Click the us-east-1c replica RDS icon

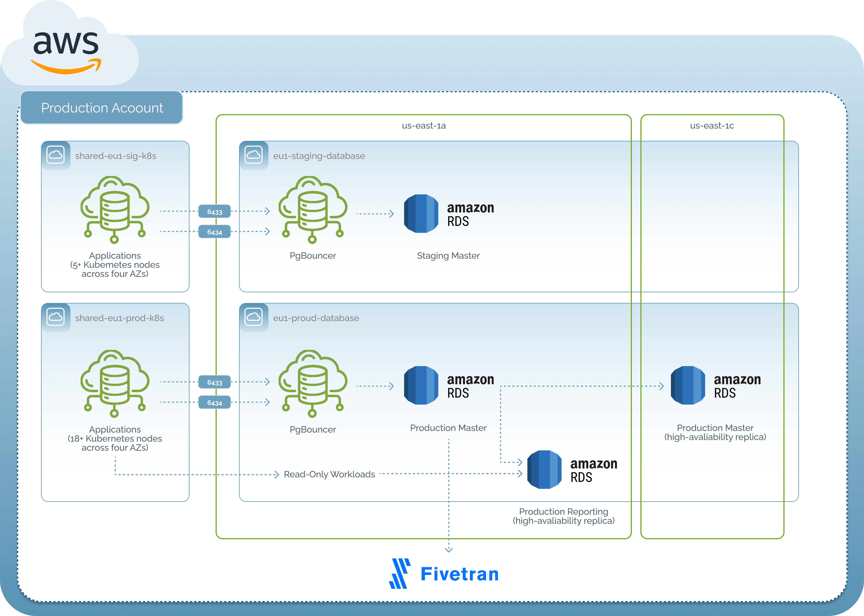(688, 385)
